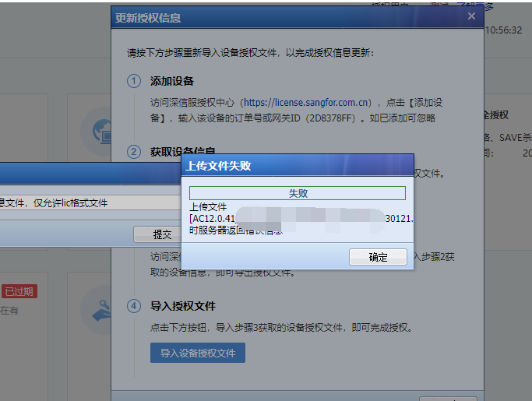Click the 10:56:32 time display
The width and height of the screenshot is (532, 401).
pos(503,30)
